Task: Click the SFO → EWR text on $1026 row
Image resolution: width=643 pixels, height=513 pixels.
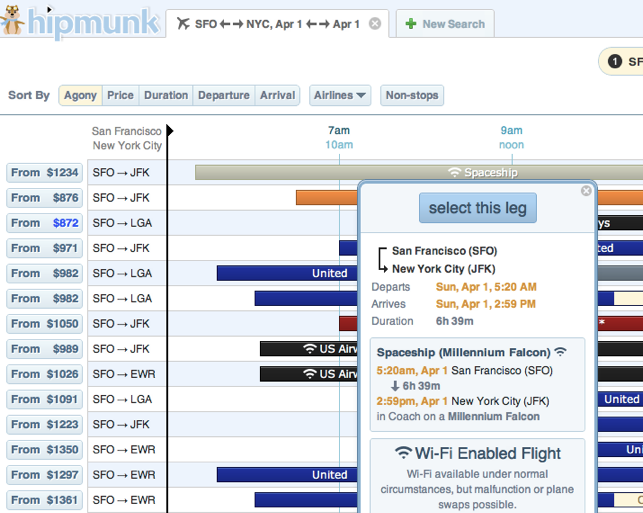Action: (x=124, y=374)
